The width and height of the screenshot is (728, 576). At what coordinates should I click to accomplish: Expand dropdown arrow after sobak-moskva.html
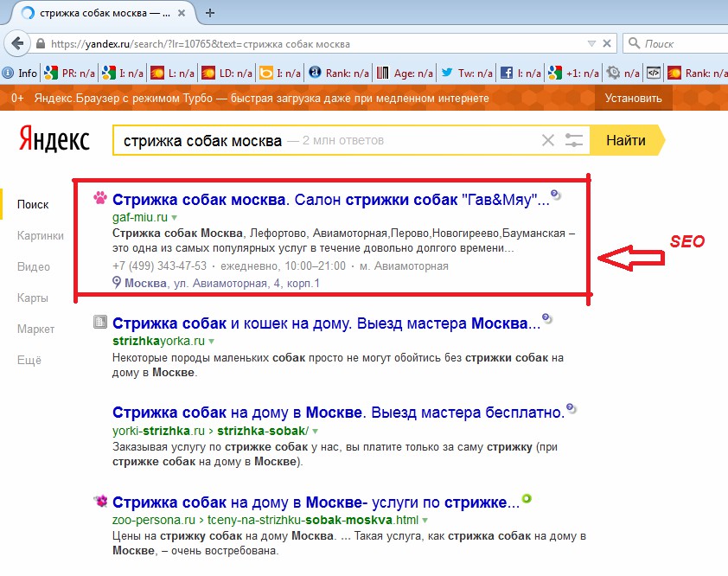pyautogui.click(x=425, y=521)
